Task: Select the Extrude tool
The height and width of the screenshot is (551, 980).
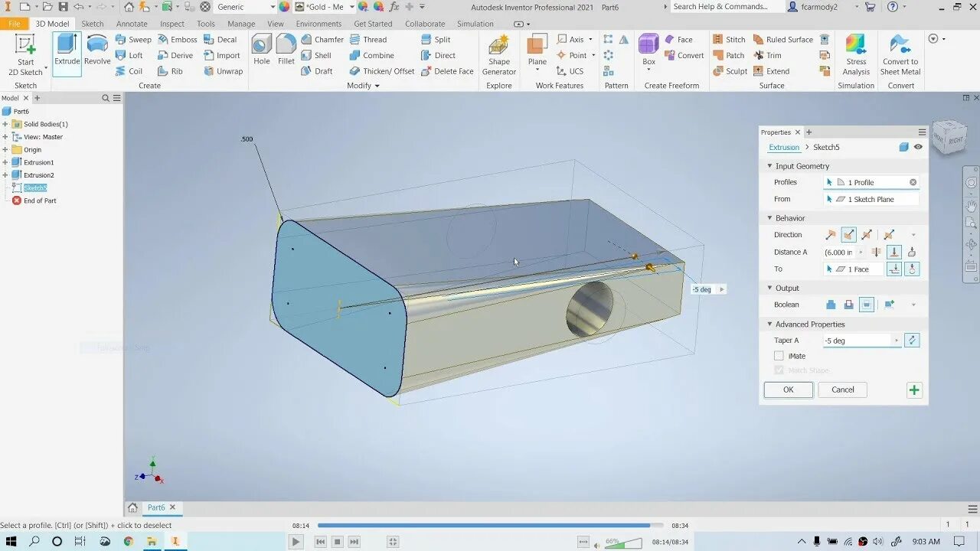Action: click(x=67, y=54)
